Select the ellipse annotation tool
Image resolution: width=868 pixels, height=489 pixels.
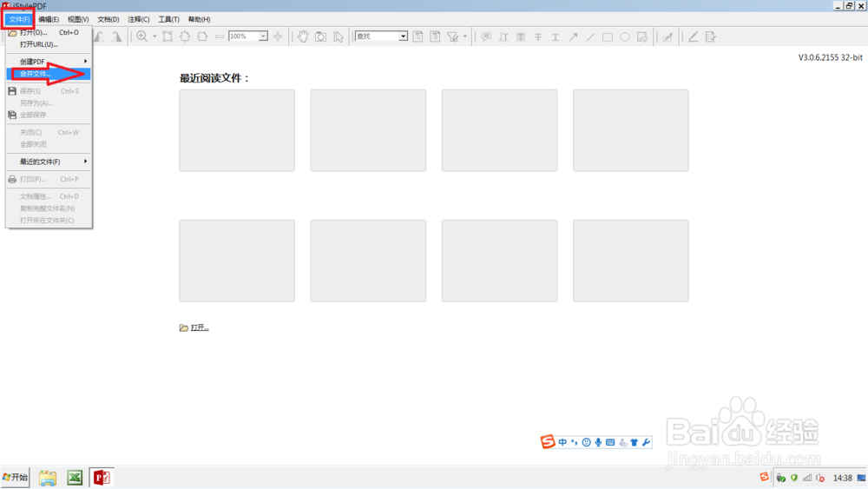[625, 36]
